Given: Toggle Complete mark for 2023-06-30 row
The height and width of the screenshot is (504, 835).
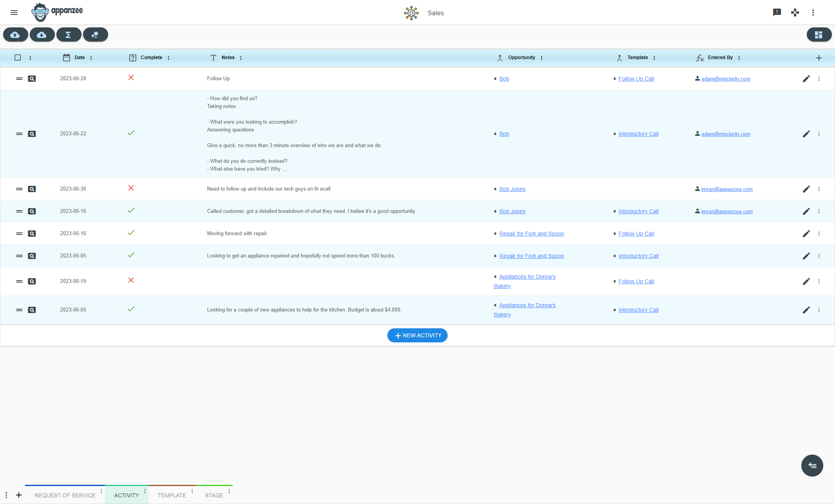Looking at the screenshot, I should coord(131,188).
